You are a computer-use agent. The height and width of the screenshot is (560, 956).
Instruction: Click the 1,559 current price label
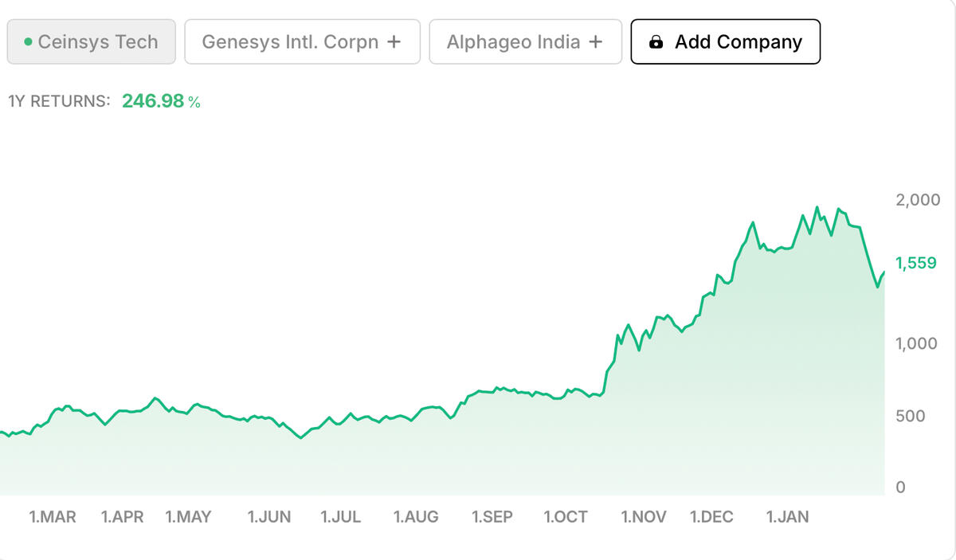(915, 264)
